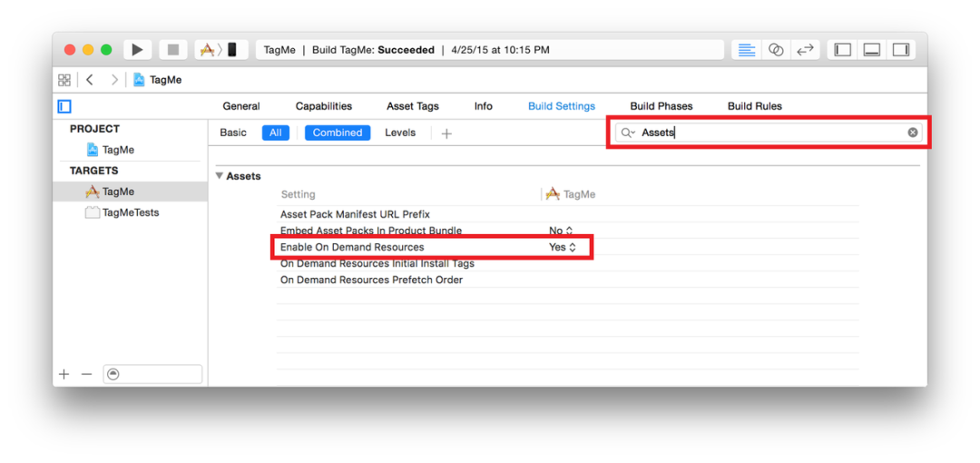Image resolution: width=980 pixels, height=463 pixels.
Task: Switch to the Version editor
Action: coord(806,50)
